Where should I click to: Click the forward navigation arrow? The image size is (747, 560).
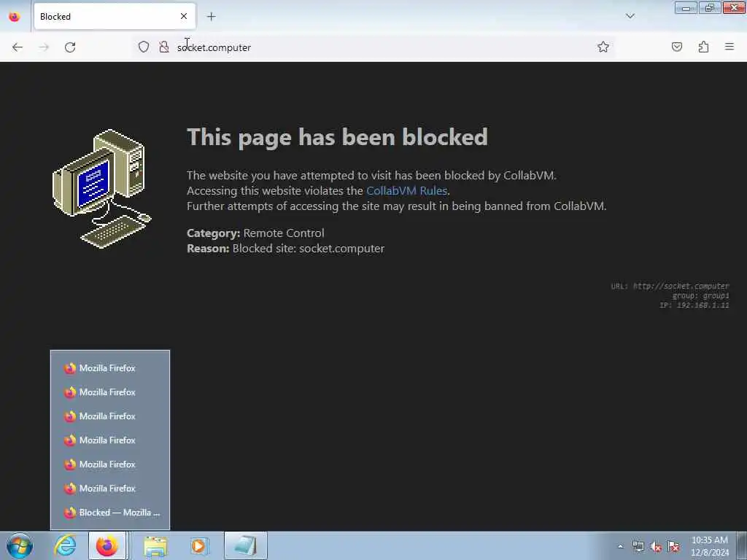(x=44, y=47)
